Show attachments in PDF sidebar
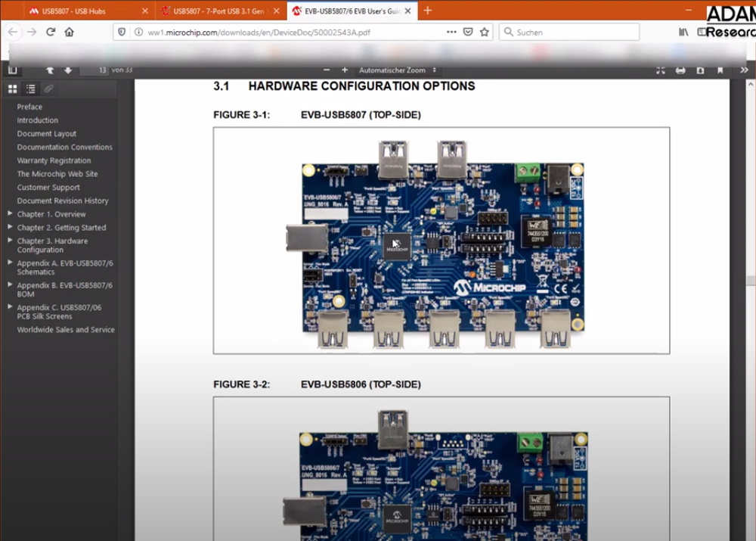Viewport: 756px width, 541px height. (x=48, y=89)
